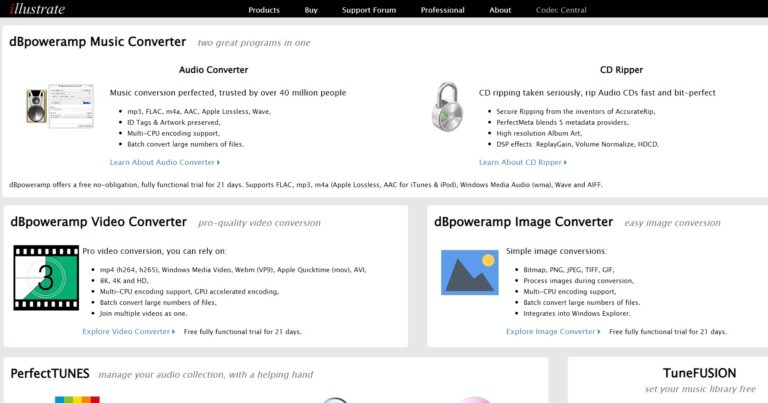The height and width of the screenshot is (403, 768).
Task: Click the Audio Converter speaker screenshot icon
Action: 59,106
